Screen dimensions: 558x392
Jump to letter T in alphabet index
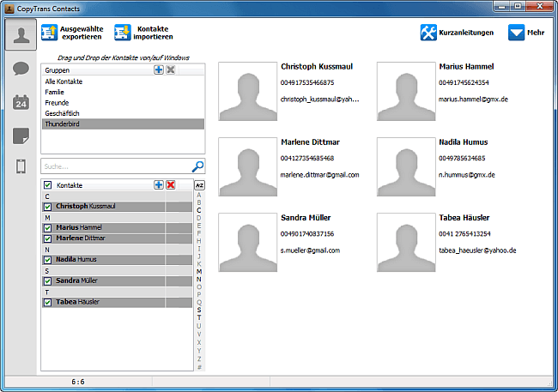(x=199, y=317)
